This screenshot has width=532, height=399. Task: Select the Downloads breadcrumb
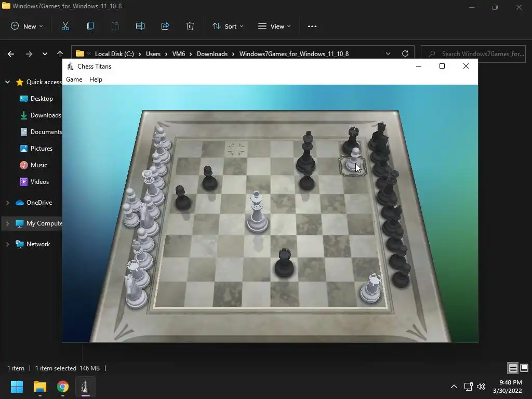tap(212, 54)
